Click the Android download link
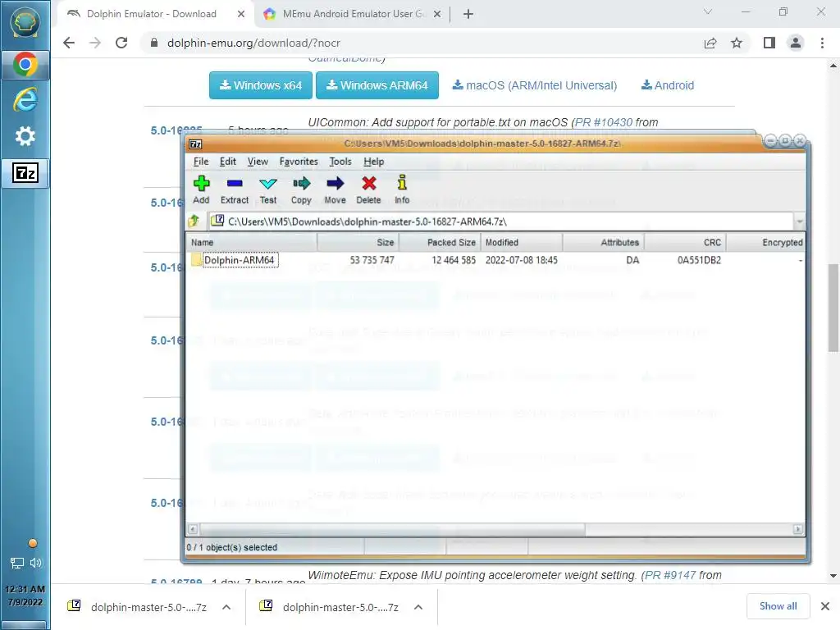 point(668,85)
